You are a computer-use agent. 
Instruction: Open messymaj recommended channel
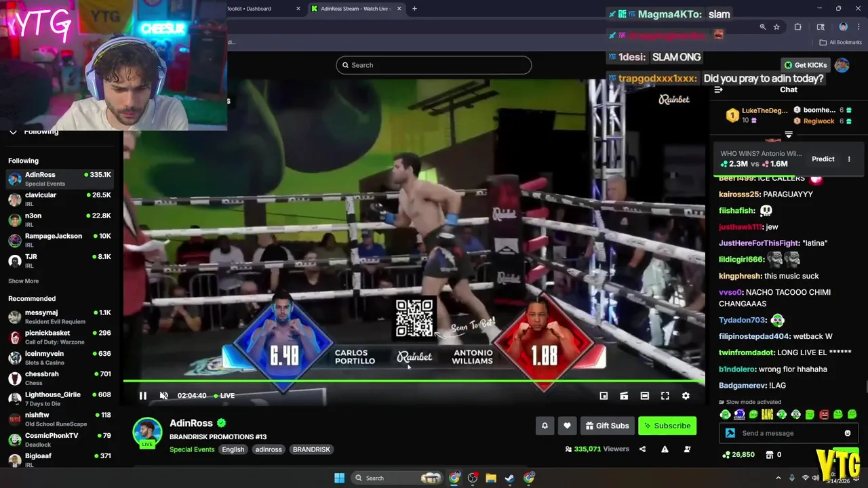pos(60,317)
